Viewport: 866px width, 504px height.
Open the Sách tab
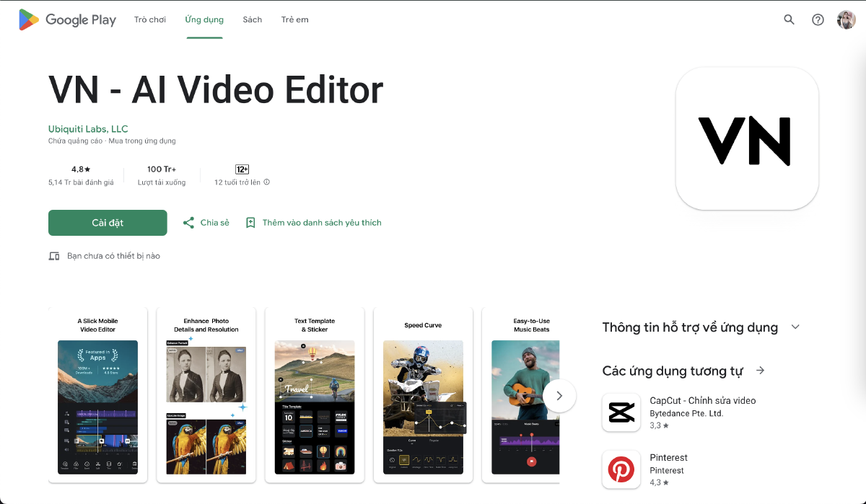tap(253, 19)
